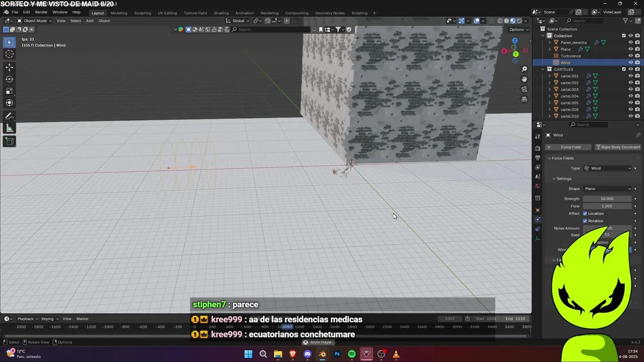Expand cartel.002 tree row
The width and height of the screenshot is (644, 362).
click(549, 83)
